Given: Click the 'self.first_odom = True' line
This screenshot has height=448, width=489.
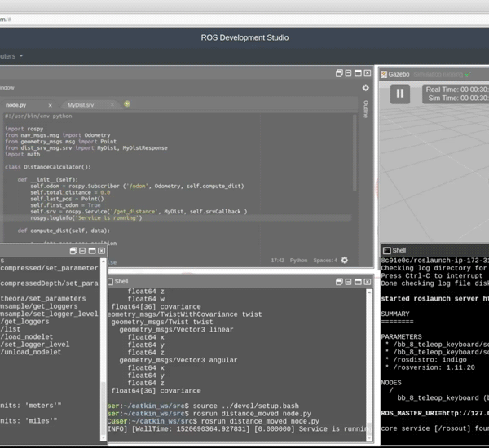Looking at the screenshot, I should tap(65, 205).
